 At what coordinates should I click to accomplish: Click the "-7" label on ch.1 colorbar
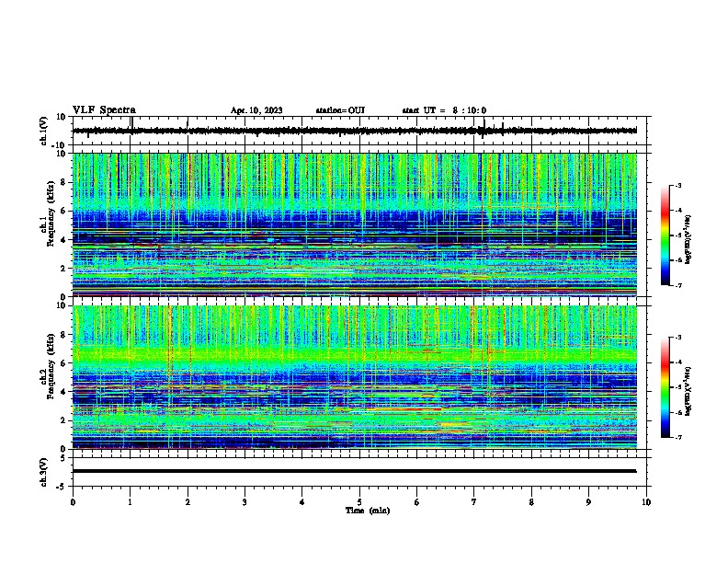678,285
